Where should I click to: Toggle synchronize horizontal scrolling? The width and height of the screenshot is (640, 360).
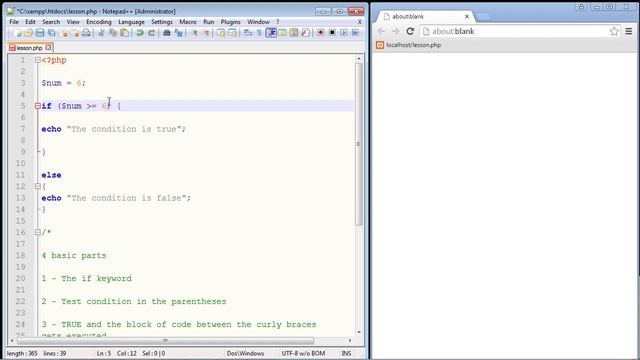pos(232,33)
